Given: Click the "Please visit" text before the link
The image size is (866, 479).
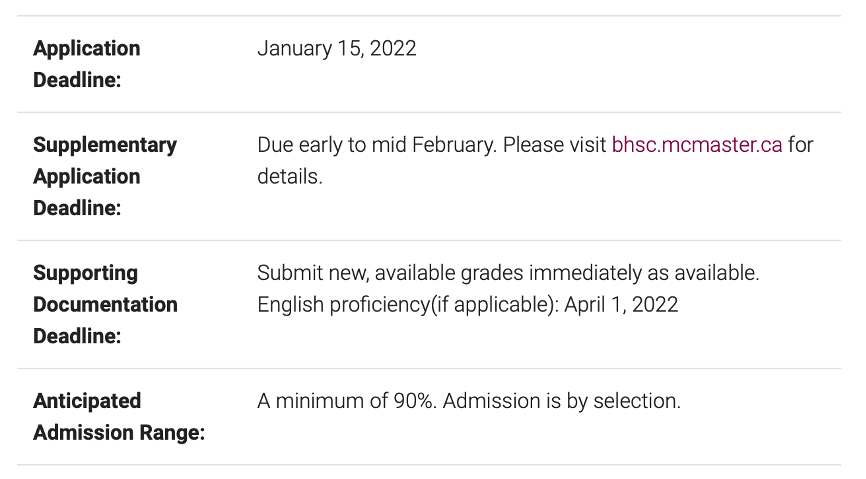Looking at the screenshot, I should point(555,145).
